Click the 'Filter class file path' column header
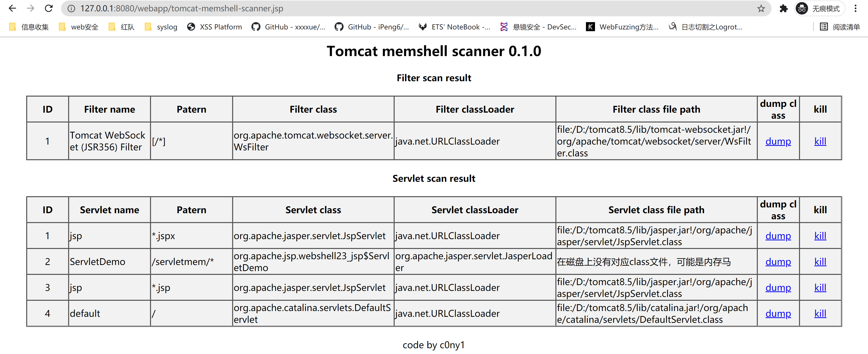This screenshot has width=868, height=354. coord(656,109)
